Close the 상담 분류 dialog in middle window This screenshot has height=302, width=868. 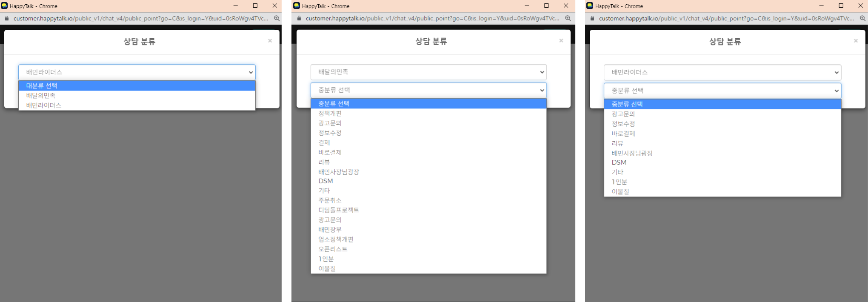click(561, 41)
